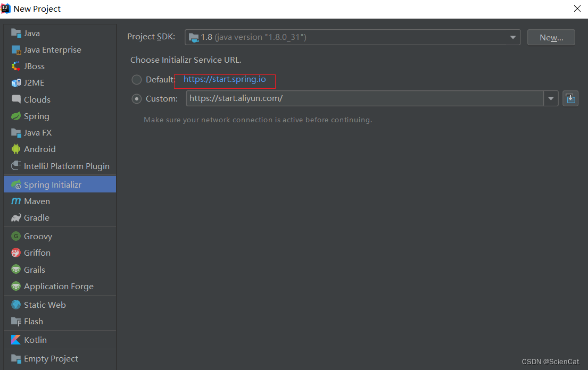Select the Kotlin label
The width and height of the screenshot is (588, 370).
click(35, 340)
